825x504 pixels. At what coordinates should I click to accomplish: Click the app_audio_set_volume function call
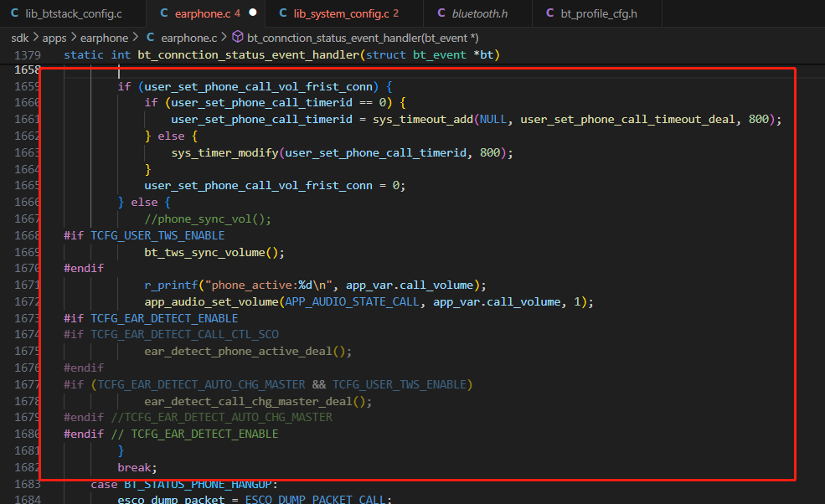click(x=212, y=302)
